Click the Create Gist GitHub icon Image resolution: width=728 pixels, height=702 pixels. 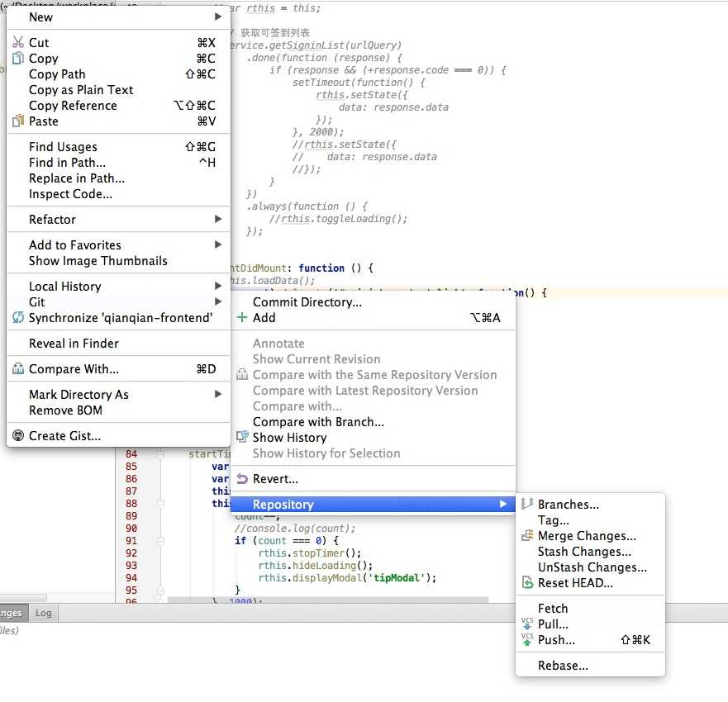point(17,435)
